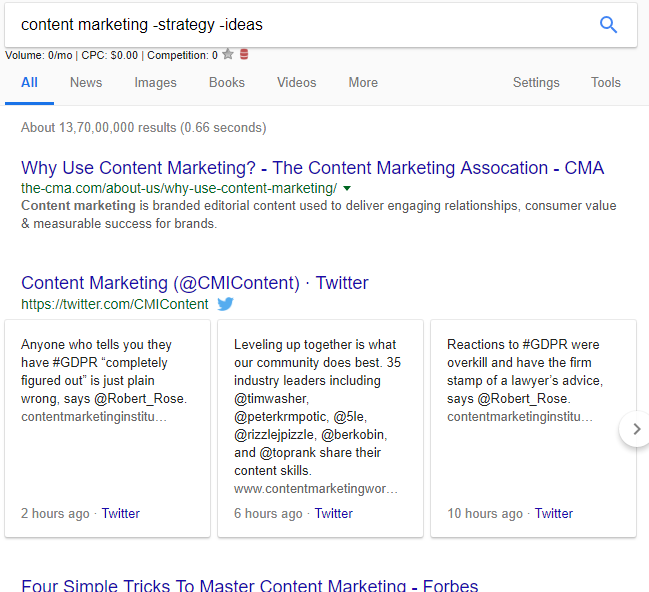
Task: Click the blue search magnifier icon
Action: pyautogui.click(x=608, y=25)
